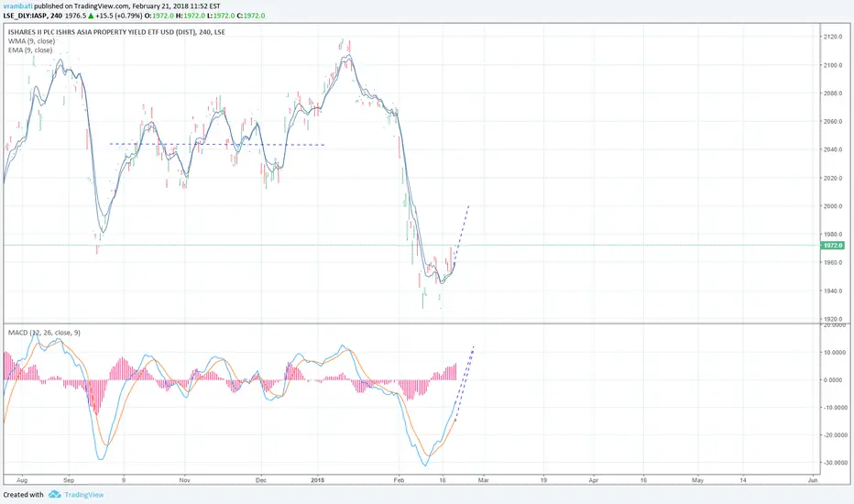The height and width of the screenshot is (504, 854).
Task: Click the TradingView cloud logo icon
Action: click(x=54, y=494)
